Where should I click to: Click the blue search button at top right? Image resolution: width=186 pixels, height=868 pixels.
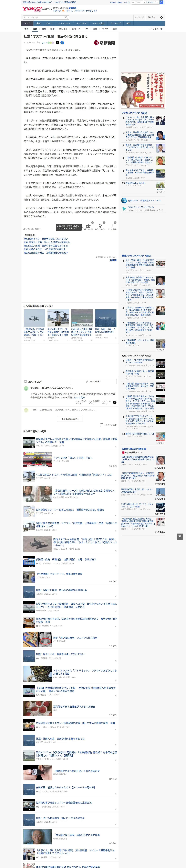tap(161, 2)
